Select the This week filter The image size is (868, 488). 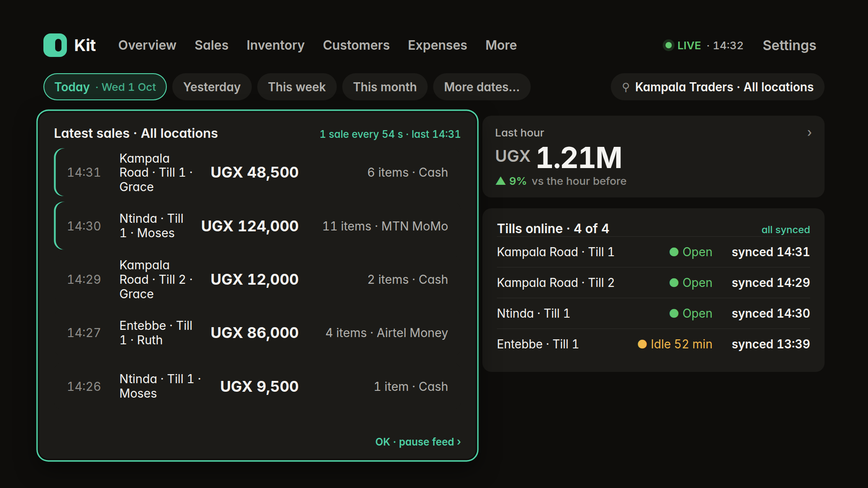point(297,87)
